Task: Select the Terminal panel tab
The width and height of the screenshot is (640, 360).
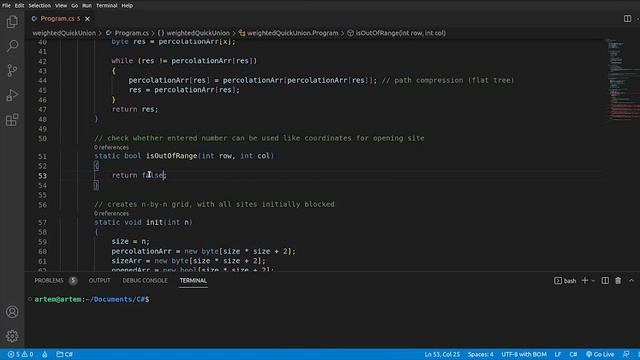Action: point(193,280)
